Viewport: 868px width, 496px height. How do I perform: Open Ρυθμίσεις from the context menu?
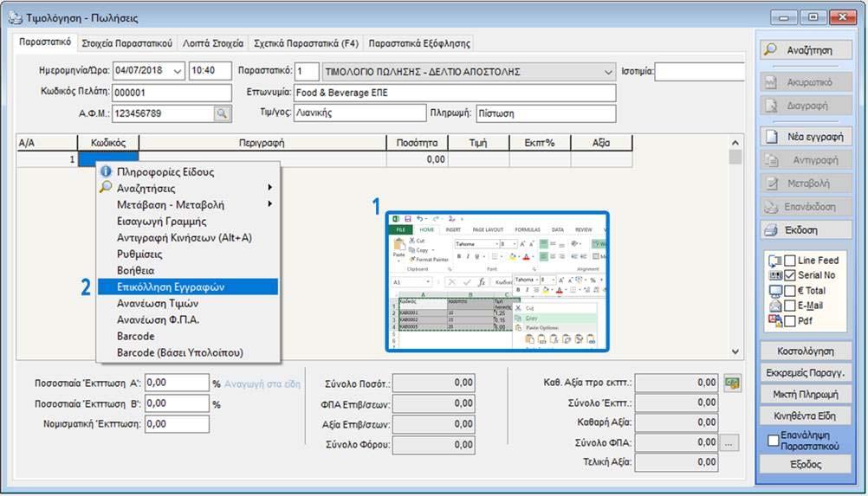coord(188,254)
